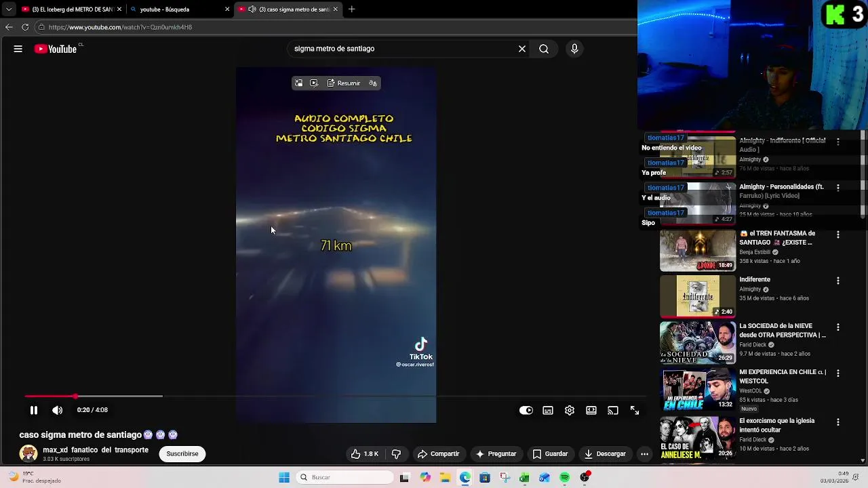Go back with browser back arrow

tap(9, 27)
